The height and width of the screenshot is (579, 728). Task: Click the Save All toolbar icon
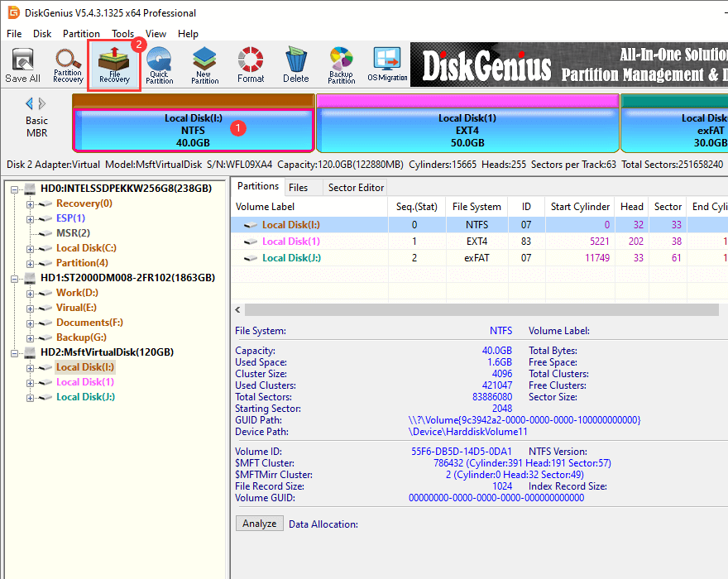(x=22, y=65)
